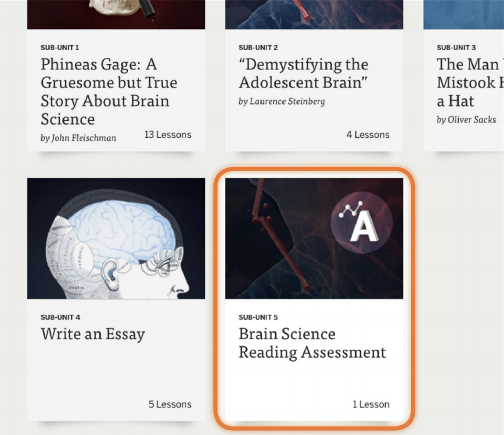Open Phineas Gage: A Gruesome but True Story
Screen dimensions: 504x435
[x=109, y=92]
